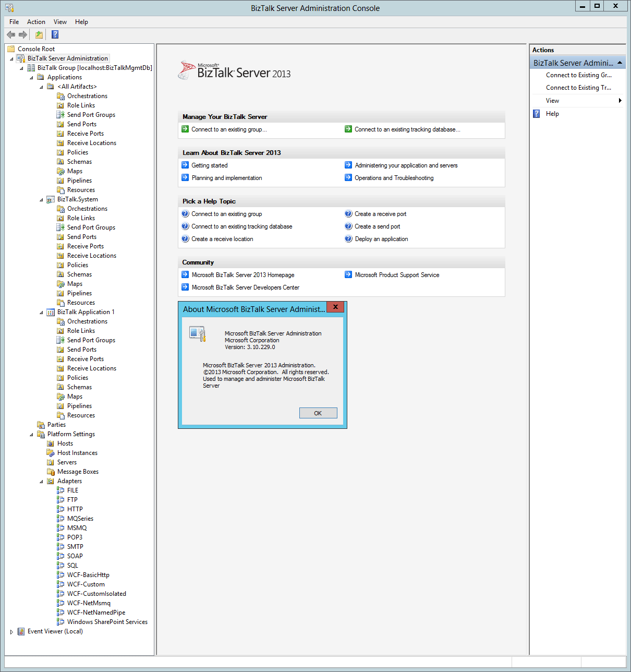Click the Event Viewer (Local) icon
This screenshot has height=672, width=631.
(x=21, y=631)
